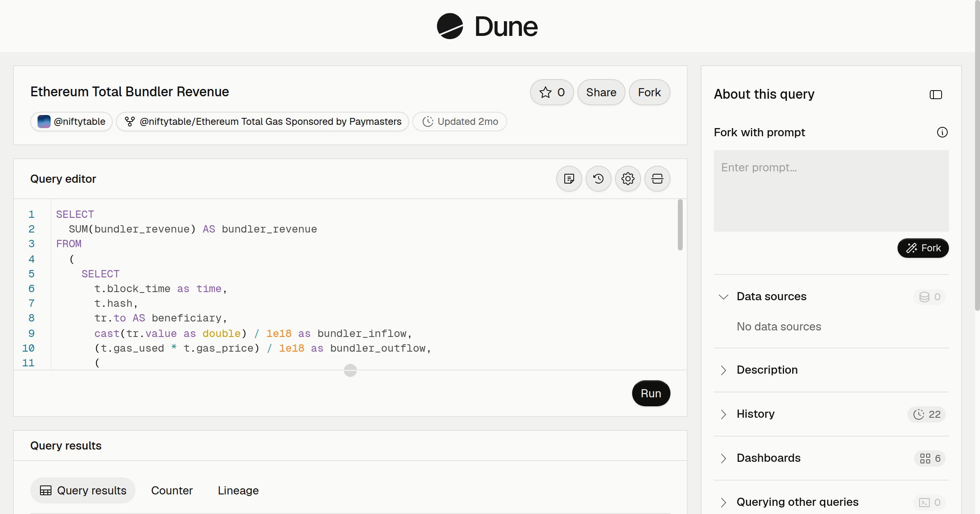Open the query notes icon in editor toolbar

coord(569,179)
